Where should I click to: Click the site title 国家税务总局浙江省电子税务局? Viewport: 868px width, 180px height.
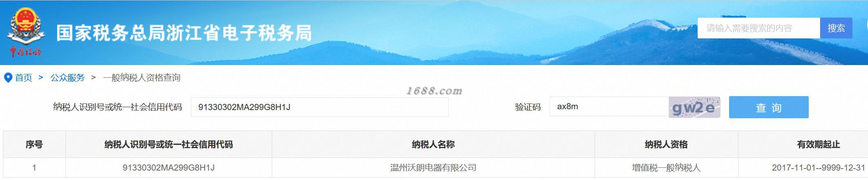point(184,33)
